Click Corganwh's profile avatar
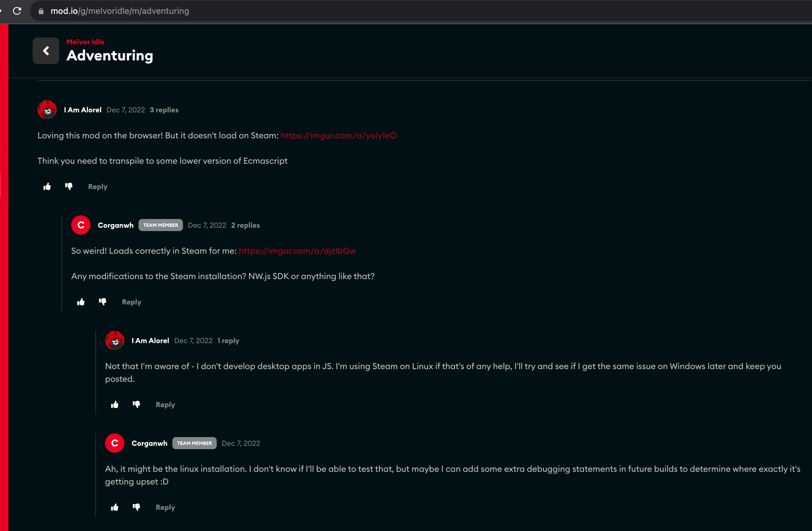 pyautogui.click(x=81, y=225)
